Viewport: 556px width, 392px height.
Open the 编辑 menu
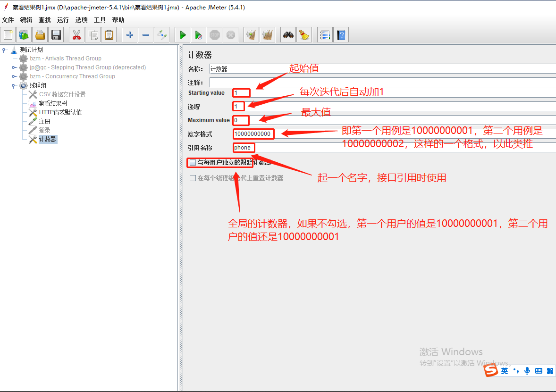click(x=26, y=20)
